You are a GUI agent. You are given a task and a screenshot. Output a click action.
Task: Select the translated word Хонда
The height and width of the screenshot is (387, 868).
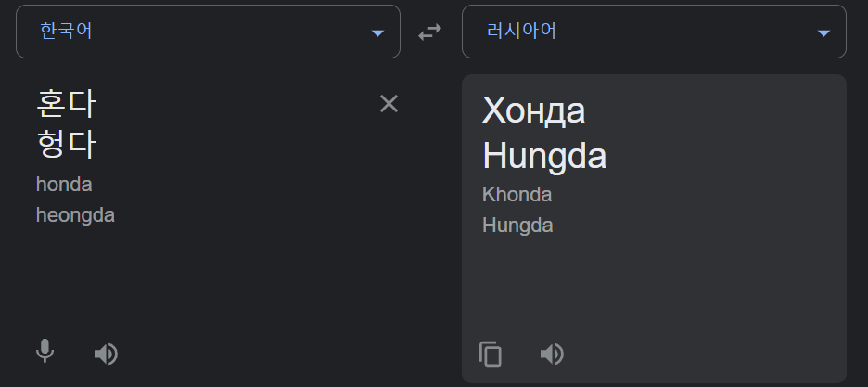pos(533,110)
